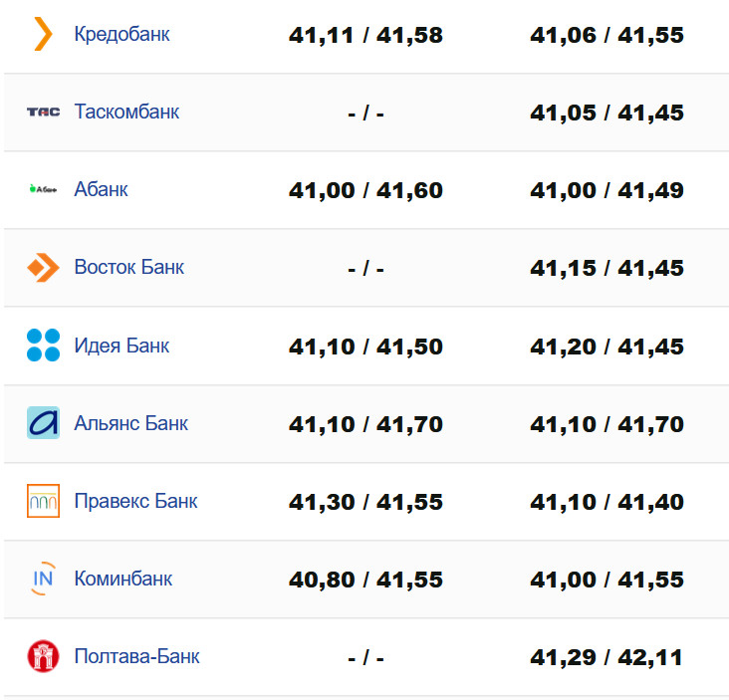This screenshot has width=729, height=700.
Task: Open the Альянс Банк link
Action: coord(130,423)
